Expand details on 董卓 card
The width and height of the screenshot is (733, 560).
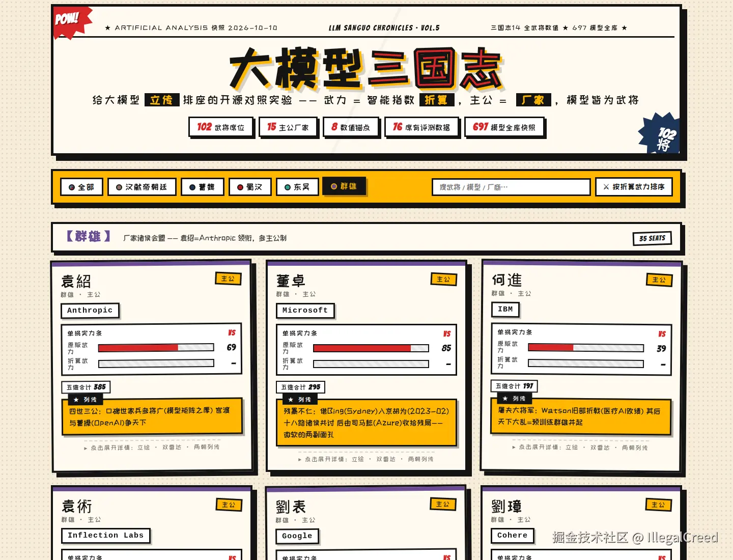click(366, 459)
